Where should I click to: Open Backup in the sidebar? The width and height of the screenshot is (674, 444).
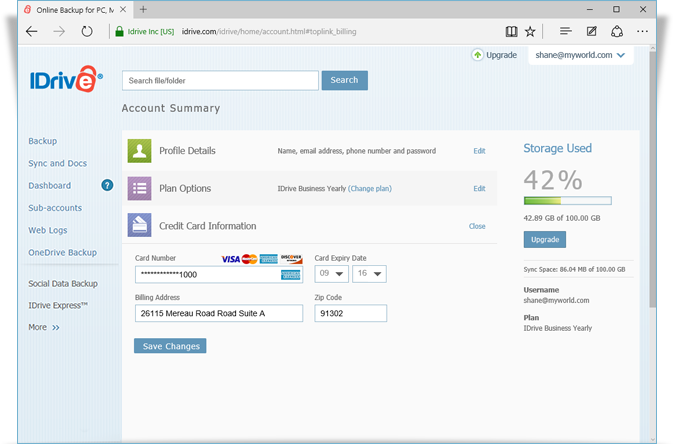click(43, 141)
